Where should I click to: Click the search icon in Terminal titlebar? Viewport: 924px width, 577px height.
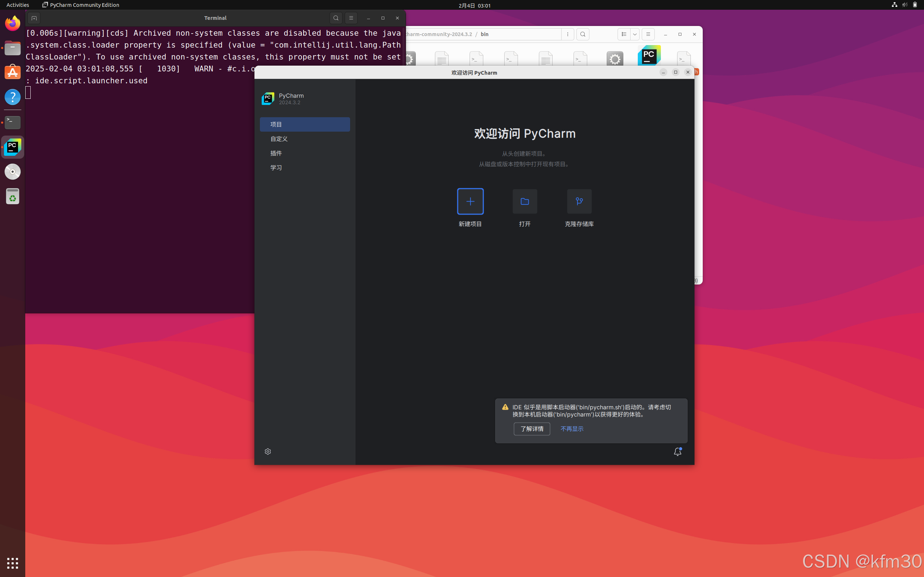click(x=336, y=18)
